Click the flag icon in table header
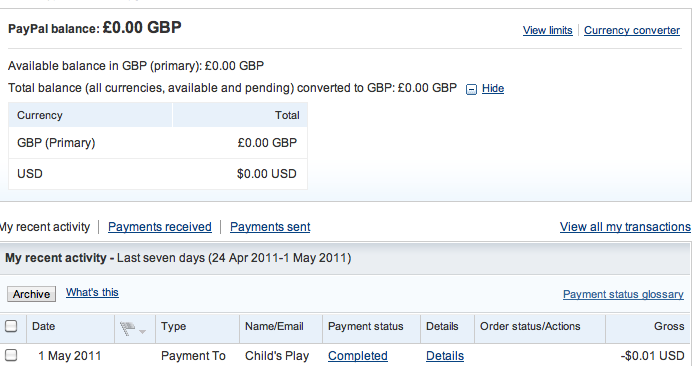The width and height of the screenshot is (693, 366). click(127, 328)
